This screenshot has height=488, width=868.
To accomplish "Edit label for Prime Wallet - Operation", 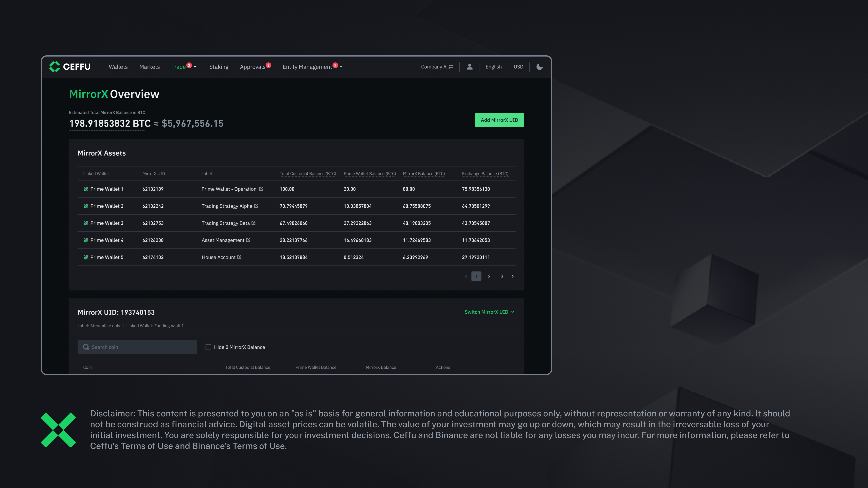I will click(x=261, y=189).
